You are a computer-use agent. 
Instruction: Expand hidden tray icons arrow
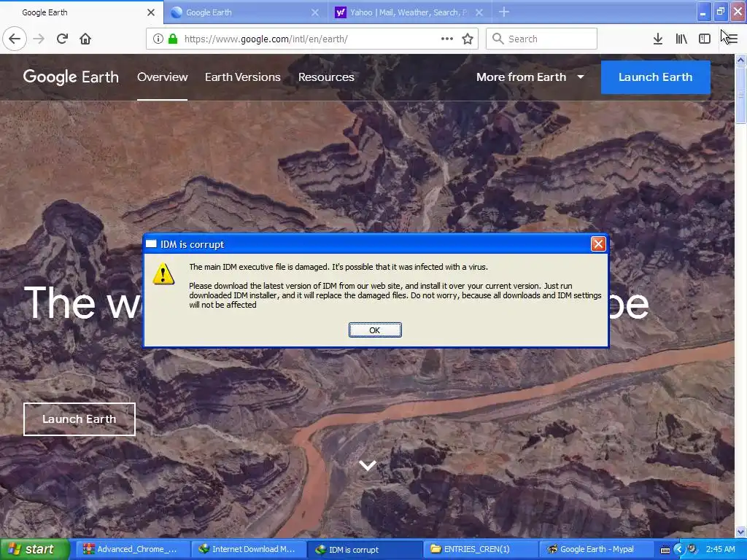point(679,549)
